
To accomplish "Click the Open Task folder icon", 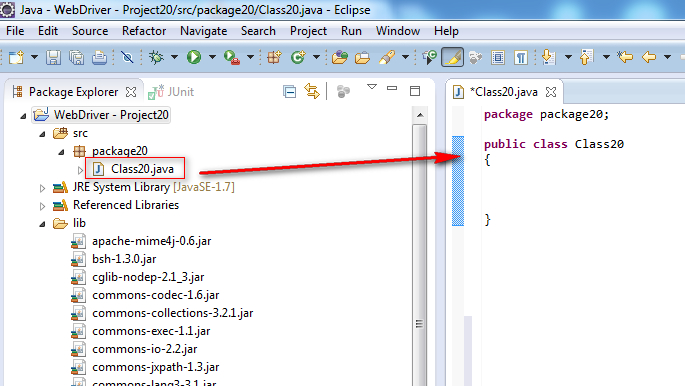I will click(362, 57).
